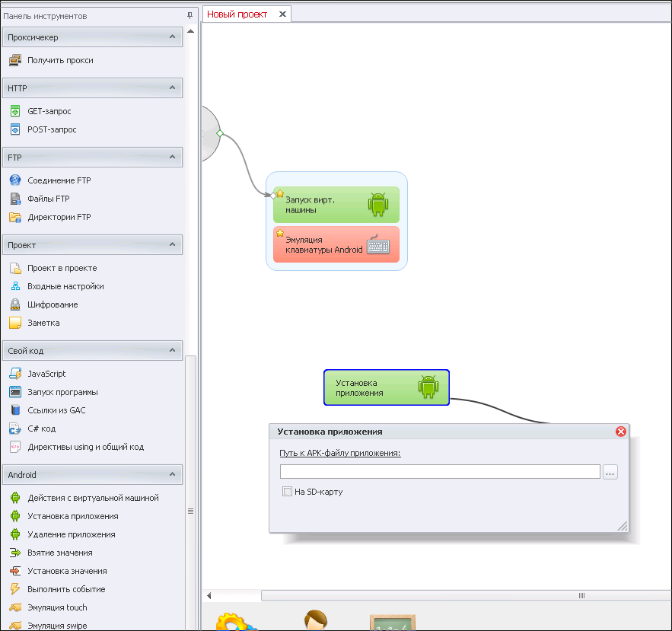
Task: Click Android icon on Запуск вирт. машины block
Action: pyautogui.click(x=378, y=205)
